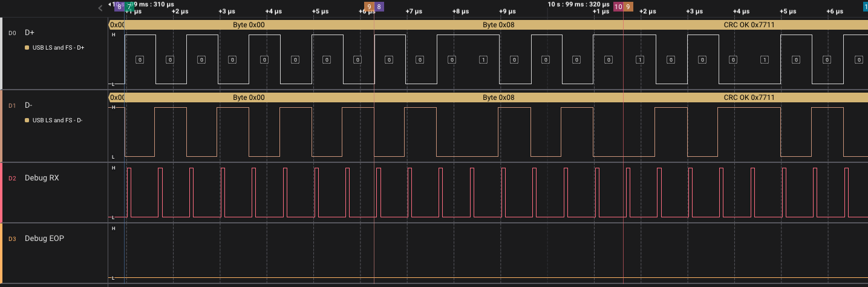Click the 'USB LS and FS - D-' analyzer label

coord(57,120)
